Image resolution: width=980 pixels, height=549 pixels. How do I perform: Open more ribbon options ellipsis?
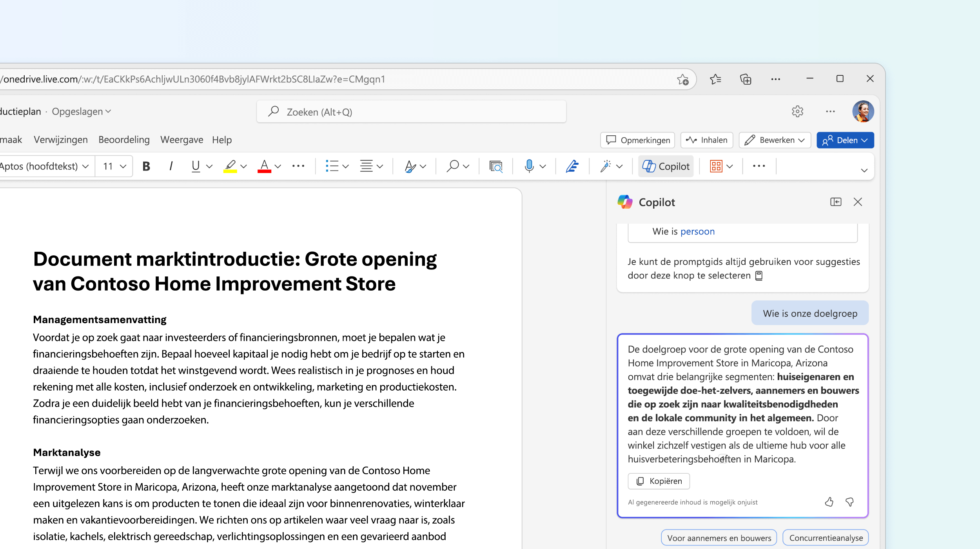[x=759, y=166]
